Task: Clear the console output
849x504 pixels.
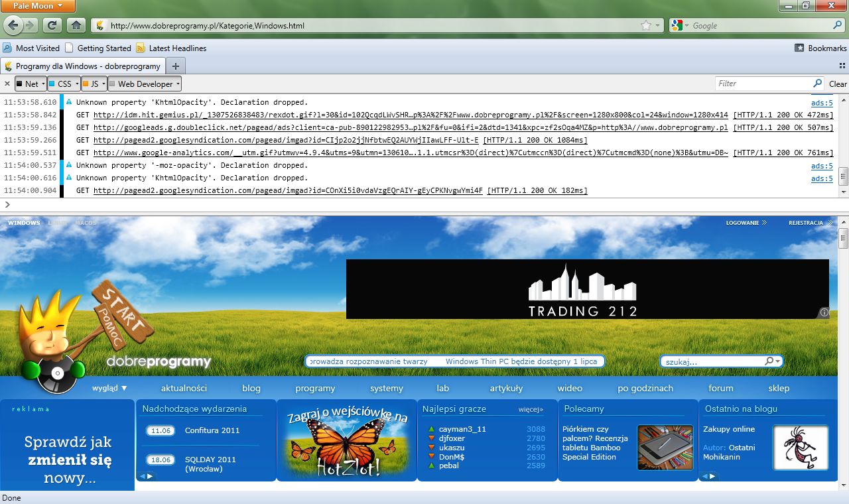Action: point(838,84)
